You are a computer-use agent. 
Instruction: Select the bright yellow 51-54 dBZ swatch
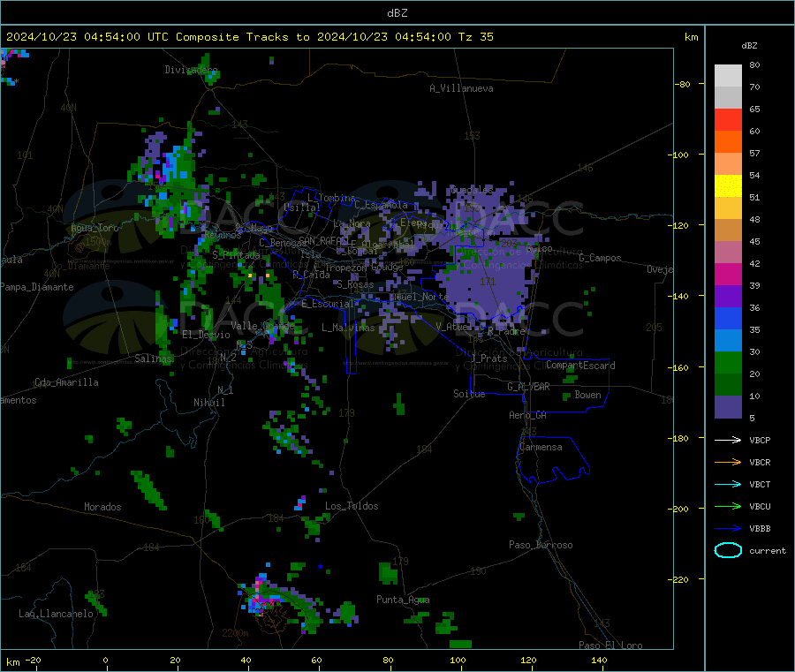coord(728,186)
